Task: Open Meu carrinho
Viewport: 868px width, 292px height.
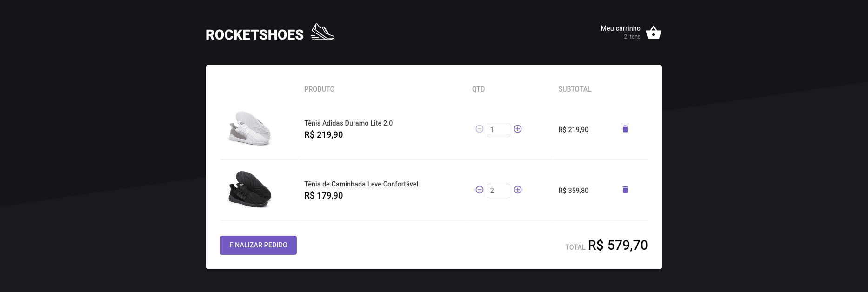Action: (620, 28)
